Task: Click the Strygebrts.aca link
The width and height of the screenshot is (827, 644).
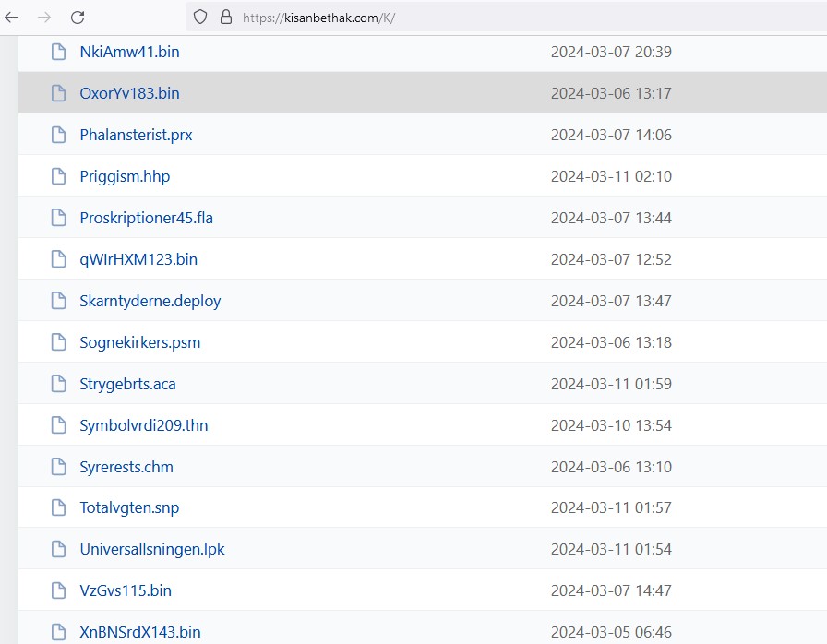Action: [127, 384]
